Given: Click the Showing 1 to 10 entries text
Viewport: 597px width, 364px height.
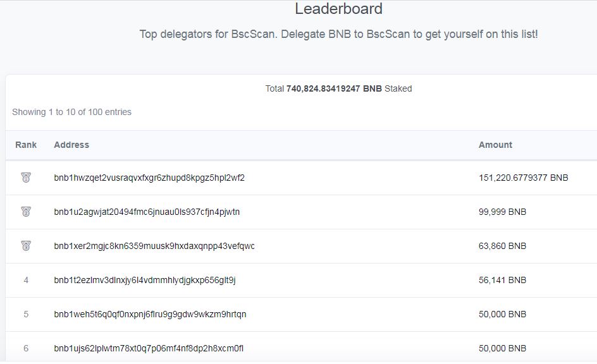Looking at the screenshot, I should click(x=71, y=112).
